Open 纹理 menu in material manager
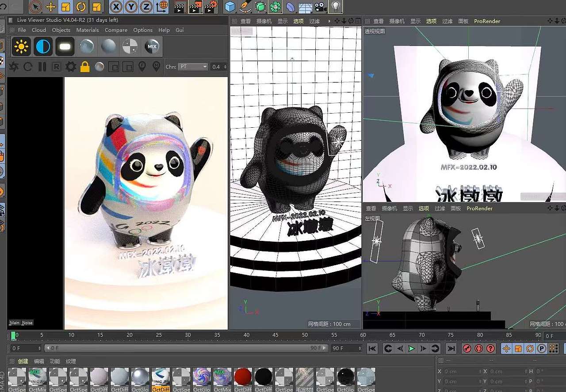 click(x=71, y=361)
